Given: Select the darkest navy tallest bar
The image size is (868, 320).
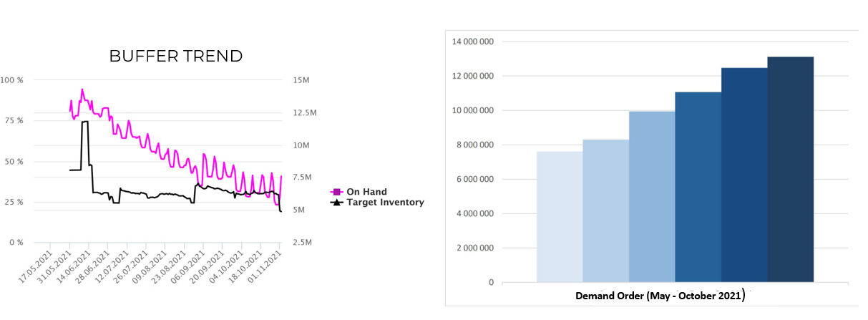Looking at the screenshot, I should pos(790,169).
